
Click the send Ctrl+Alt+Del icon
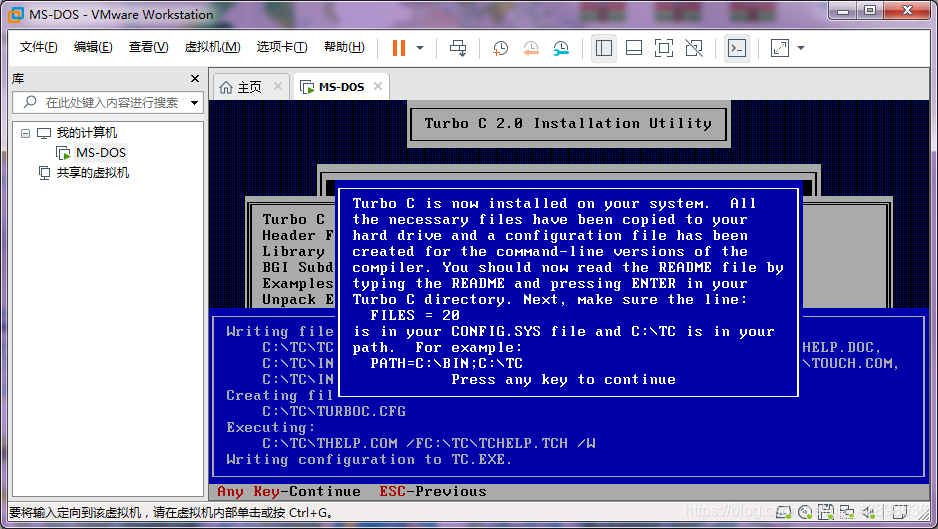pyautogui.click(x=458, y=48)
